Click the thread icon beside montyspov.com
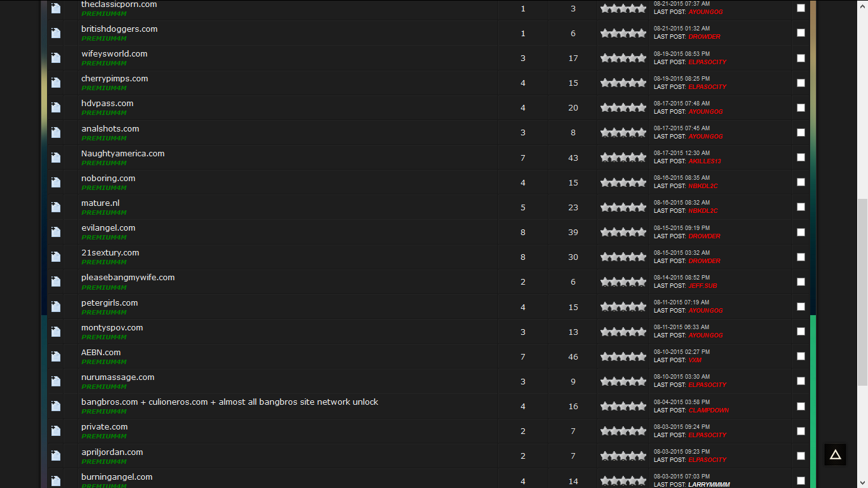Screen dimensions: 868x488 coord(56,332)
